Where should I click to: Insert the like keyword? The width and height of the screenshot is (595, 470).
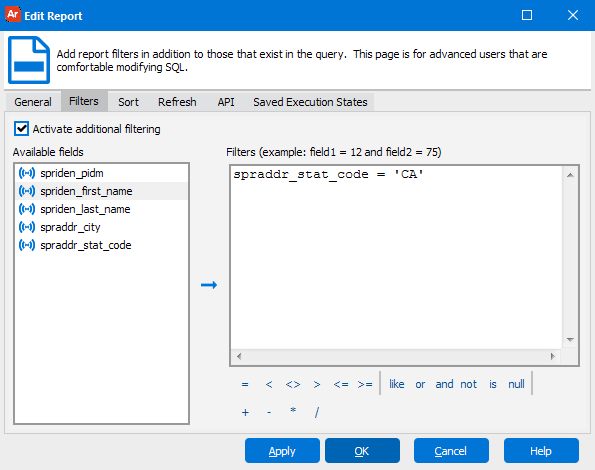coord(397,384)
